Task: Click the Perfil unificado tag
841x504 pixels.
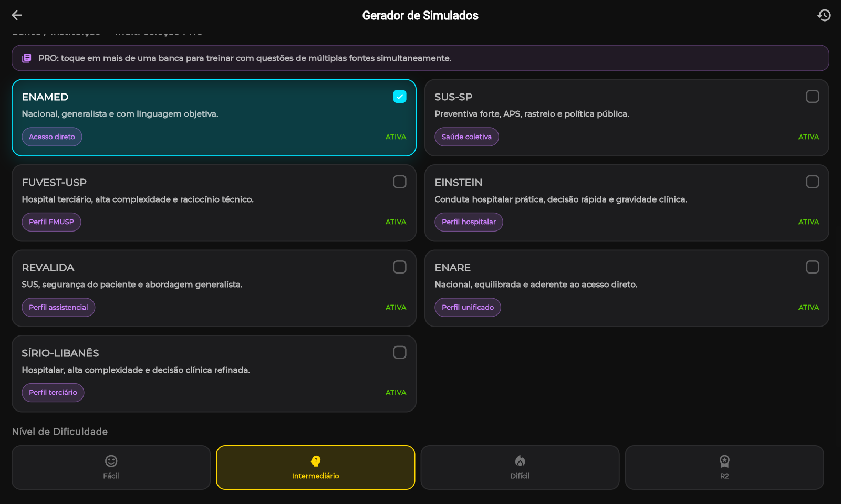Action: [468, 307]
